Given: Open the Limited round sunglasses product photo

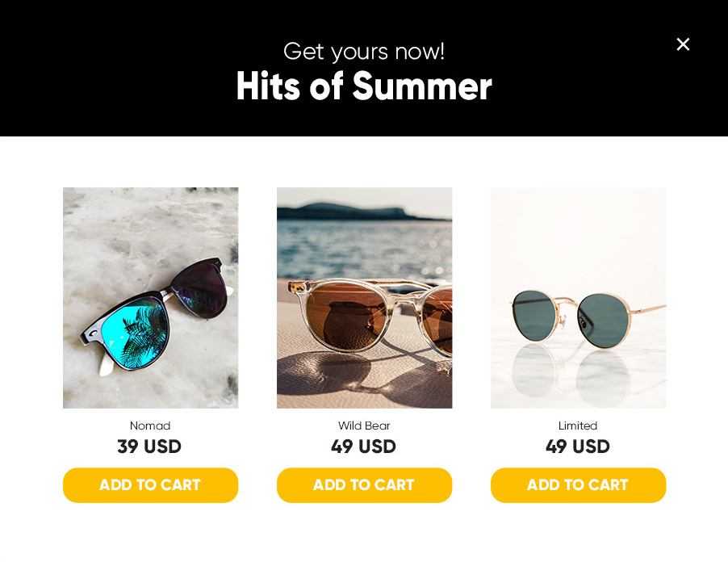Looking at the screenshot, I should point(579,298).
